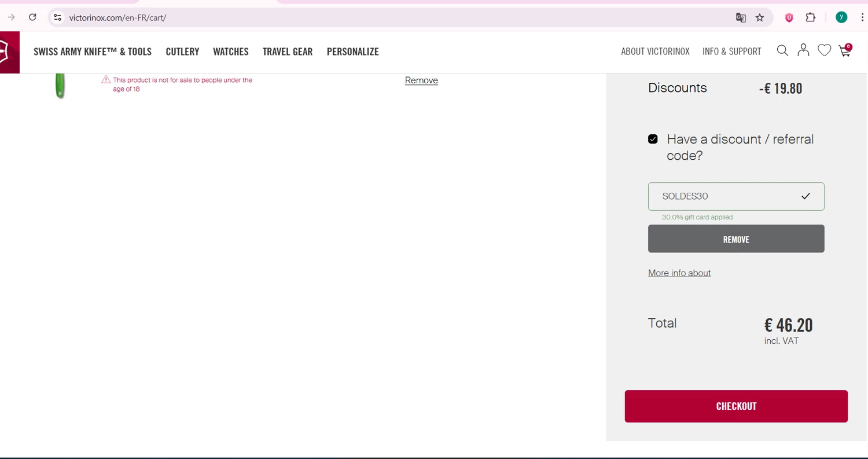Click the translate page icon
The height and width of the screenshot is (459, 868).
tap(741, 17)
